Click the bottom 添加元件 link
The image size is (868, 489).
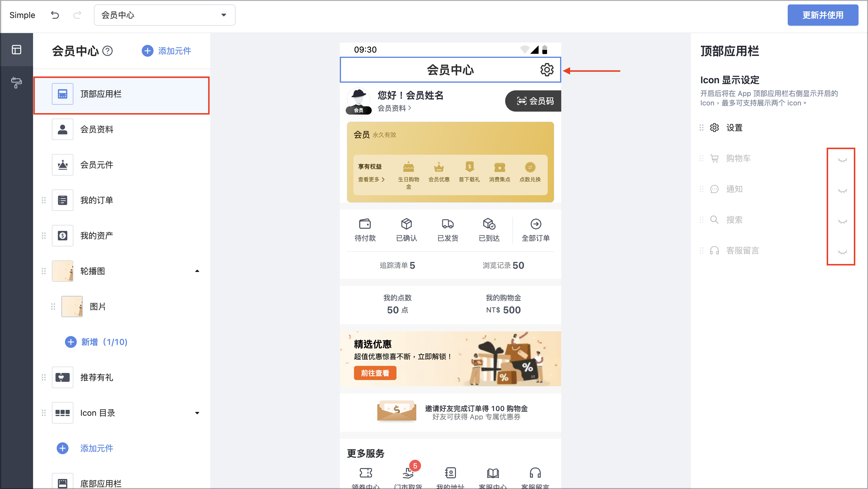coord(85,448)
